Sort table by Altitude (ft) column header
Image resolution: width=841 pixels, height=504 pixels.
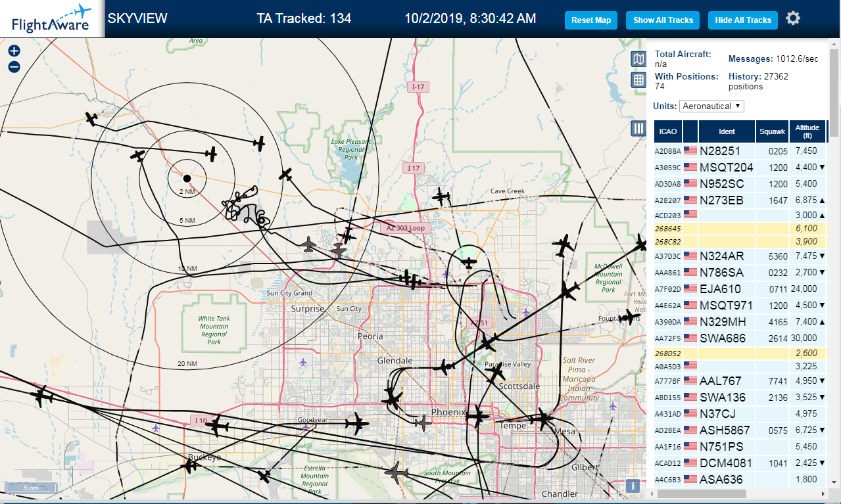(x=807, y=131)
